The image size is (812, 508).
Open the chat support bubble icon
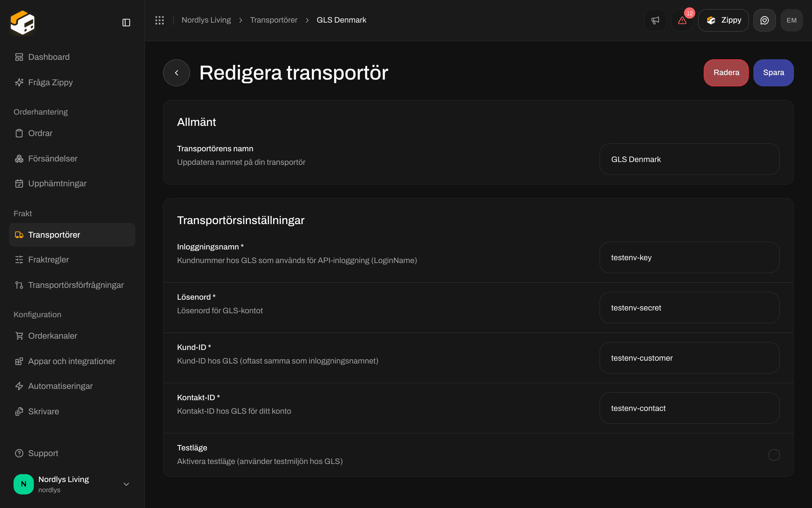click(x=764, y=20)
